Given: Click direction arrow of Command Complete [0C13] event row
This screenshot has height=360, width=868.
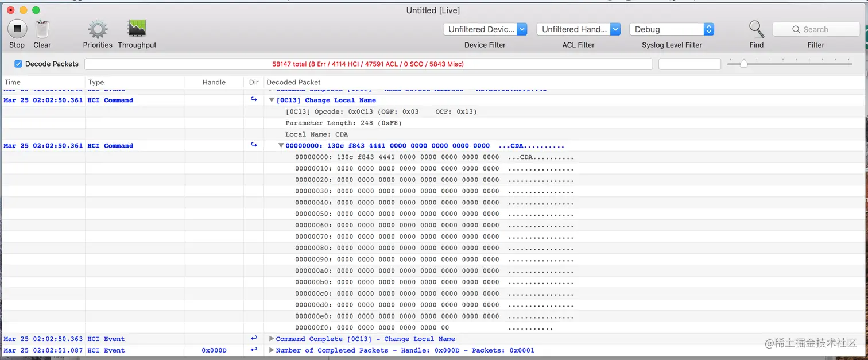Looking at the screenshot, I should pos(254,339).
